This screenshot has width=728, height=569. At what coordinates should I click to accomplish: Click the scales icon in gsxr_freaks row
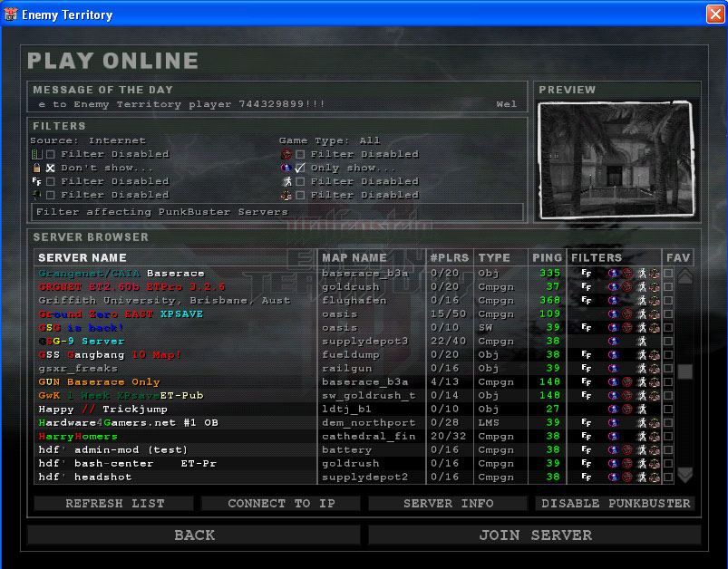[x=655, y=369]
